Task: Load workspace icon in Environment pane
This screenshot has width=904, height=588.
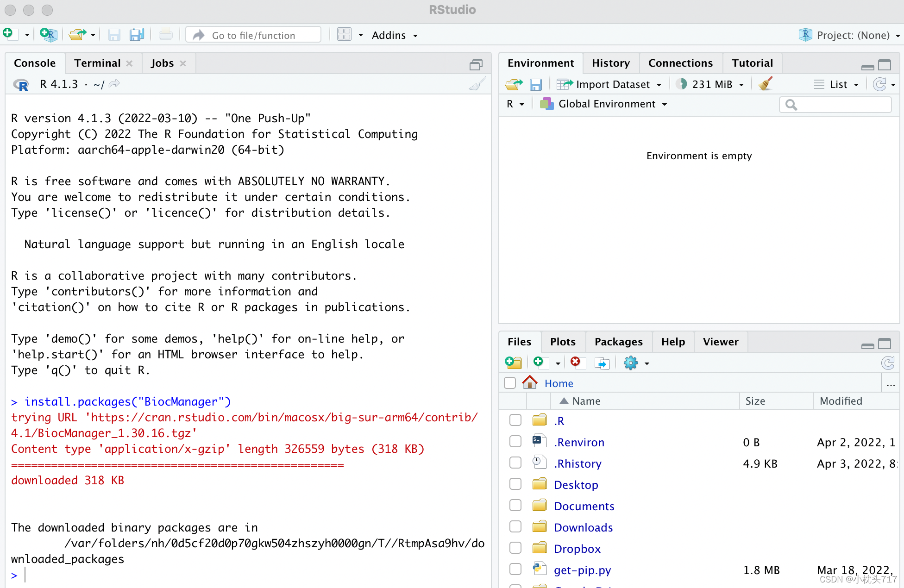Action: (514, 84)
